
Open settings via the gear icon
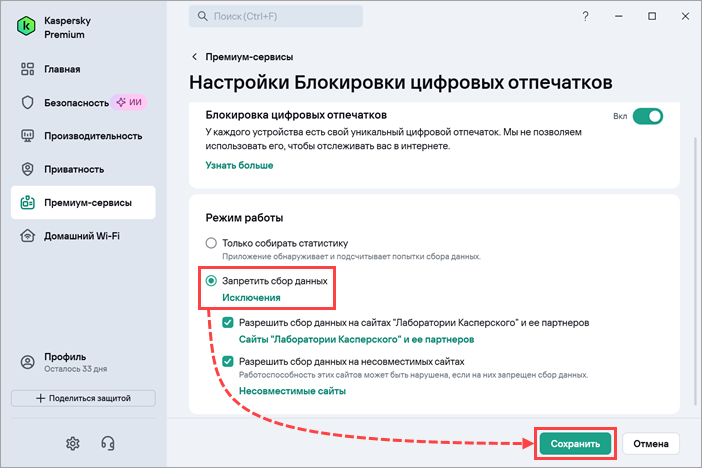73,443
